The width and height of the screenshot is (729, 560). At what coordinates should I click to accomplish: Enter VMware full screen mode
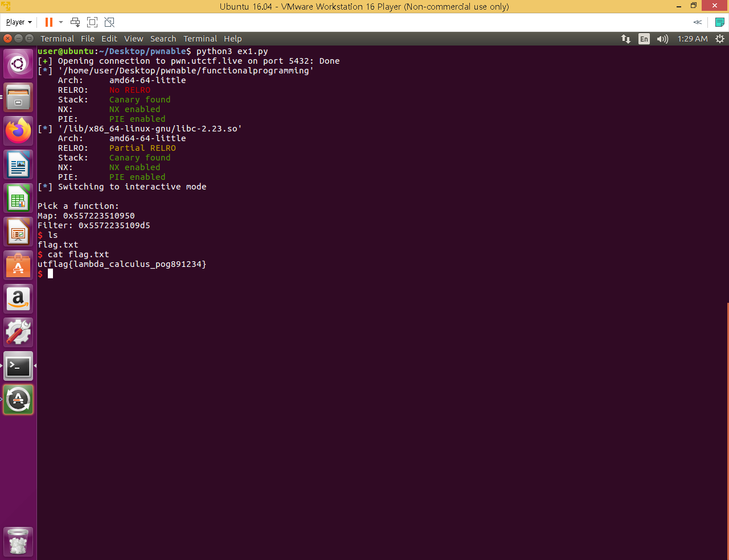click(x=92, y=22)
